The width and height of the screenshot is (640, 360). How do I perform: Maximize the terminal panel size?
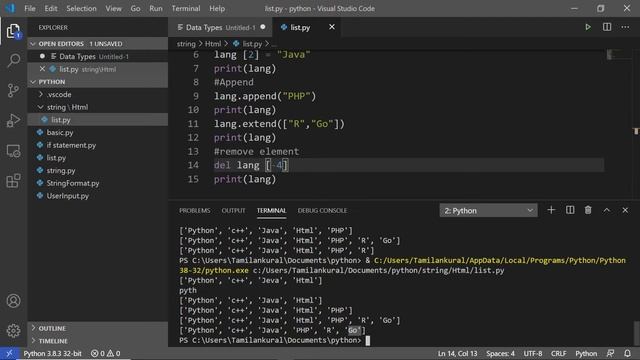(x=607, y=210)
